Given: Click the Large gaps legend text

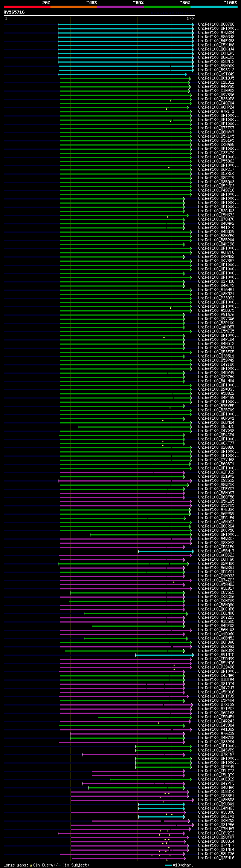Looking at the screenshot, I should 46,865.
